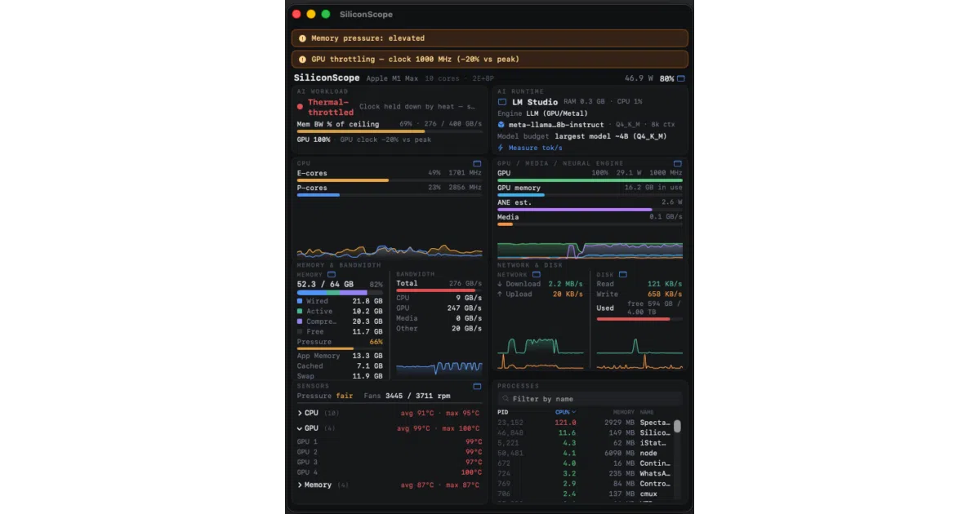This screenshot has height=514, width=980.
Task: Pop out the Sensors panel
Action: pyautogui.click(x=477, y=386)
